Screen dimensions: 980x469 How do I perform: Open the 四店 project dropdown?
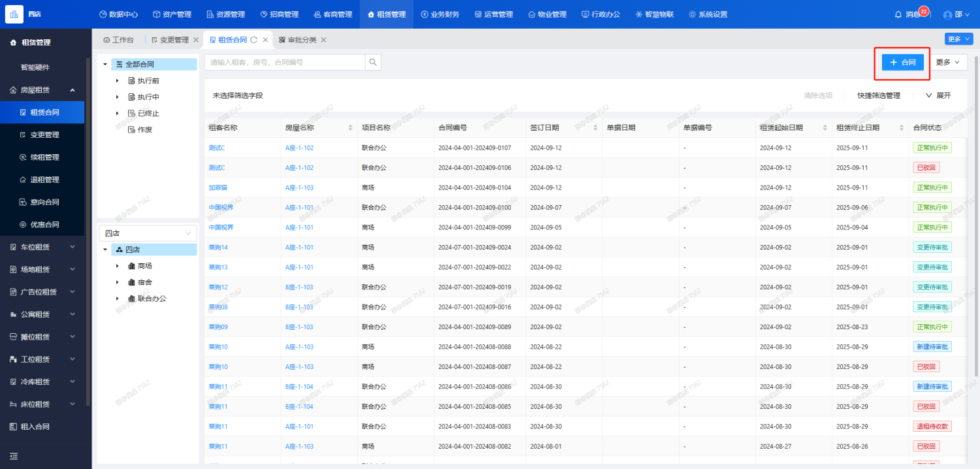point(148,233)
